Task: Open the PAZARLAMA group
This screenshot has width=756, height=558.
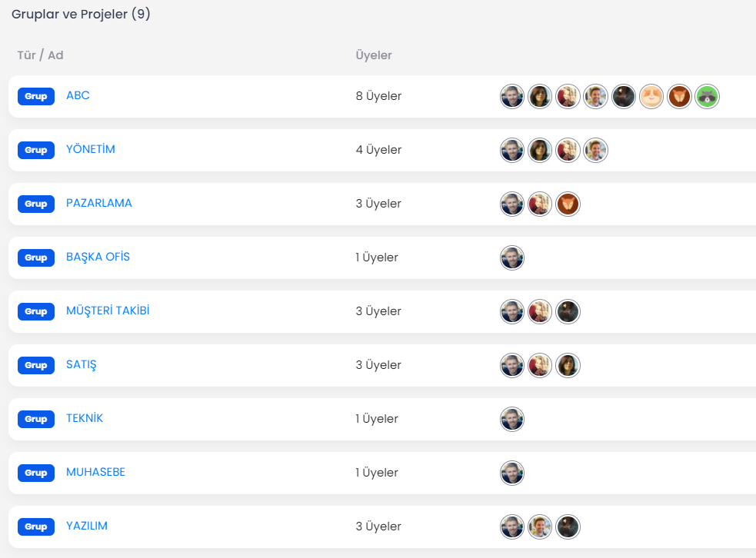Action: click(x=99, y=203)
